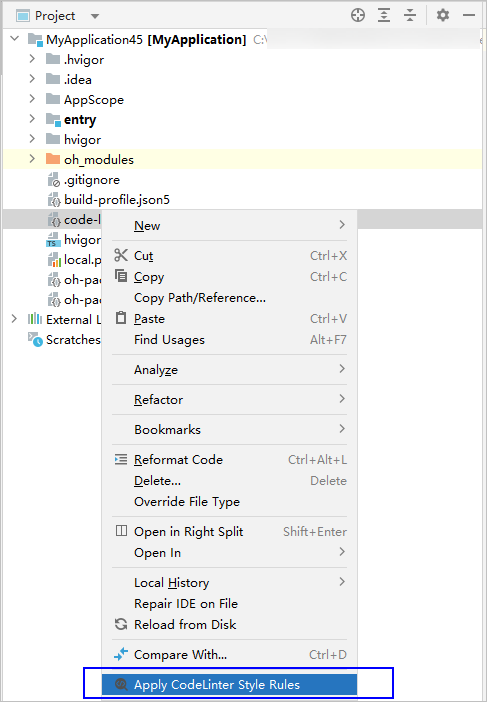Open Project panel settings gear
The image size is (487, 702).
pos(443,15)
